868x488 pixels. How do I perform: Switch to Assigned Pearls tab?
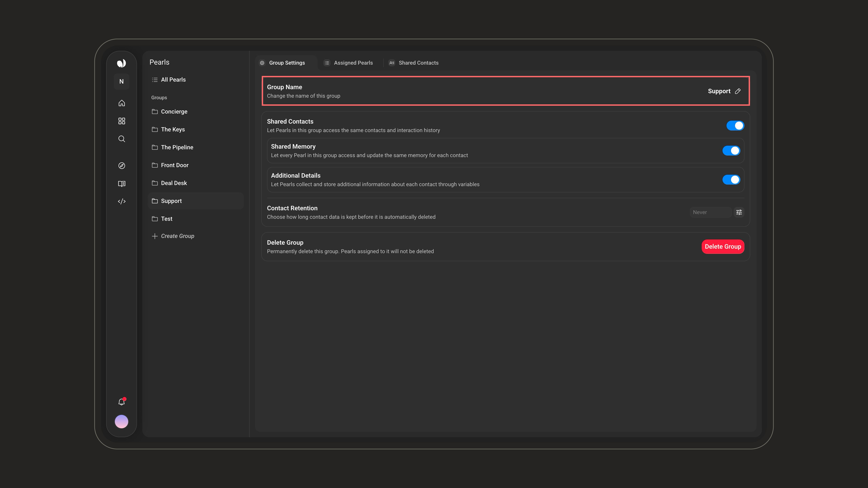click(349, 63)
